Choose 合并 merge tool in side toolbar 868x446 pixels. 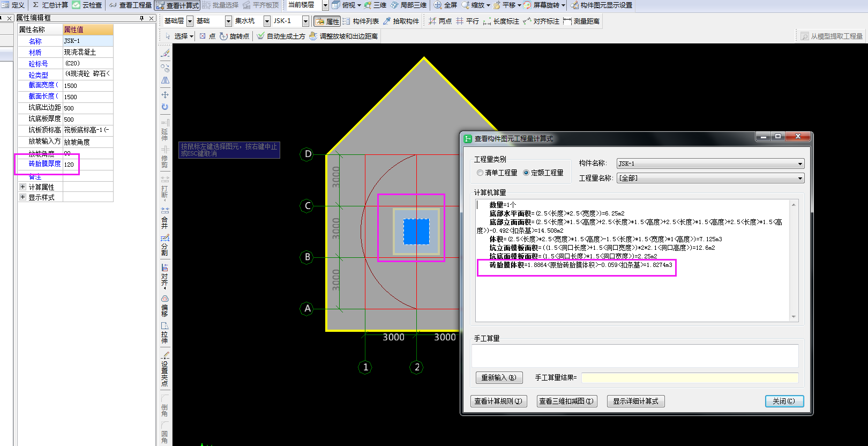(164, 218)
